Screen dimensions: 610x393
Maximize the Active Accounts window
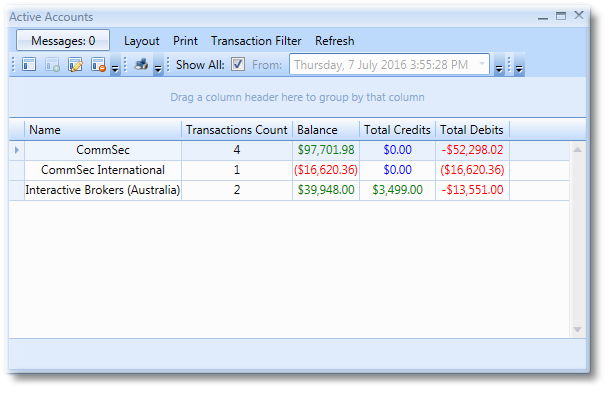pos(561,16)
